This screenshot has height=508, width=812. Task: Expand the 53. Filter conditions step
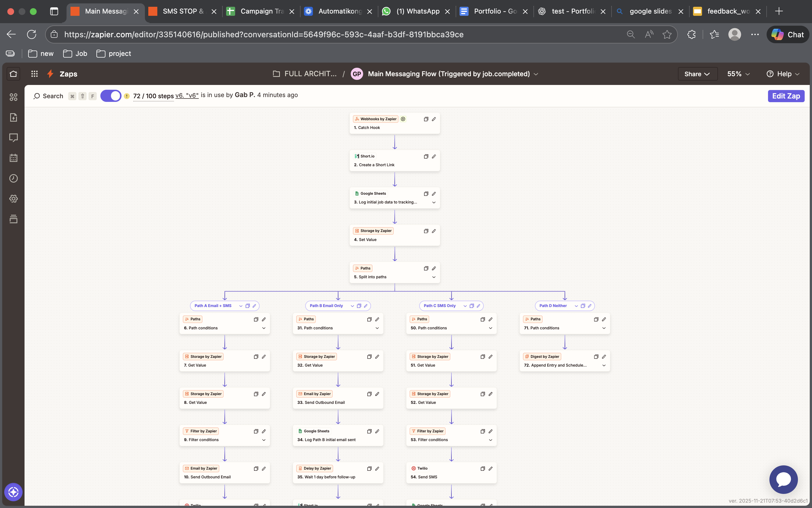(x=491, y=440)
